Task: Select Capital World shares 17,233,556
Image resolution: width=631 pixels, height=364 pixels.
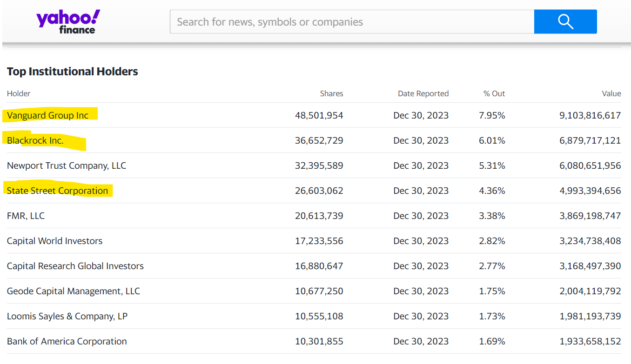Action: [x=319, y=241]
